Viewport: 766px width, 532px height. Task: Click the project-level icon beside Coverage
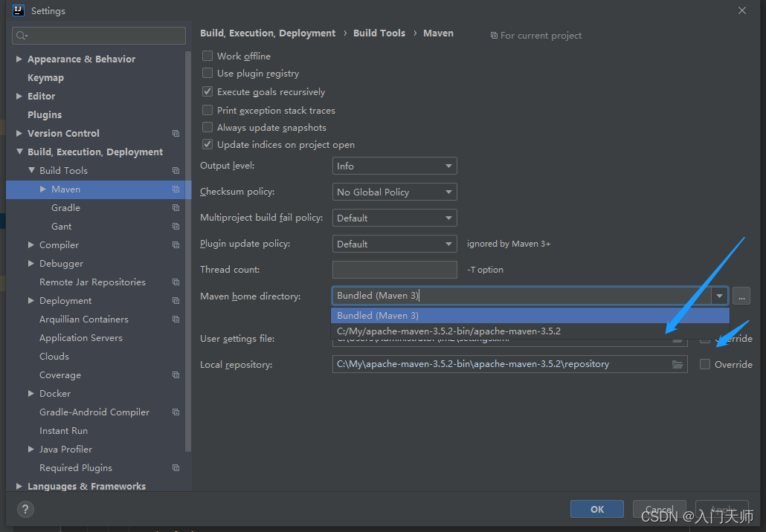[x=176, y=374]
